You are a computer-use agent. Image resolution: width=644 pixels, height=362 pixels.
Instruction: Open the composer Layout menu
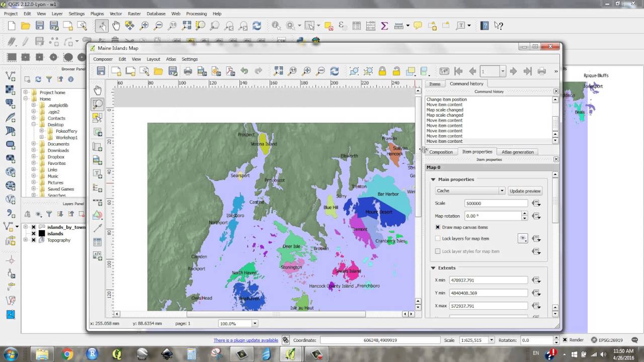153,59
